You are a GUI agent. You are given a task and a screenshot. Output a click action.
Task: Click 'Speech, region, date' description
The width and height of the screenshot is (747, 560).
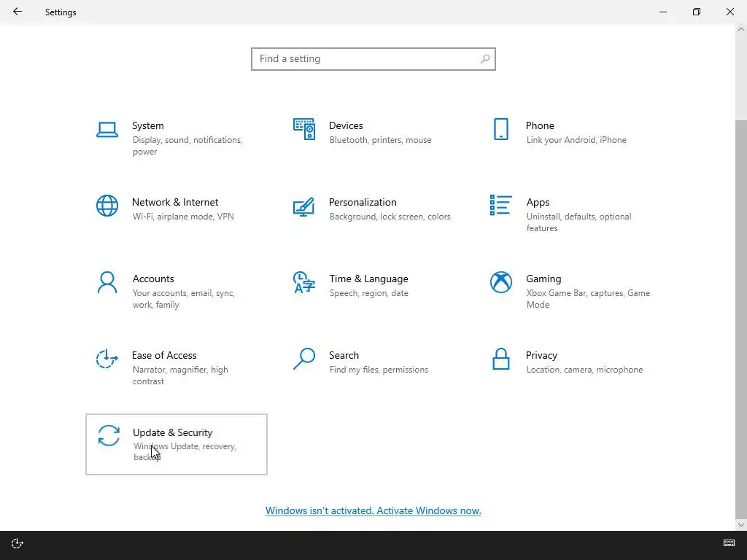(368, 293)
